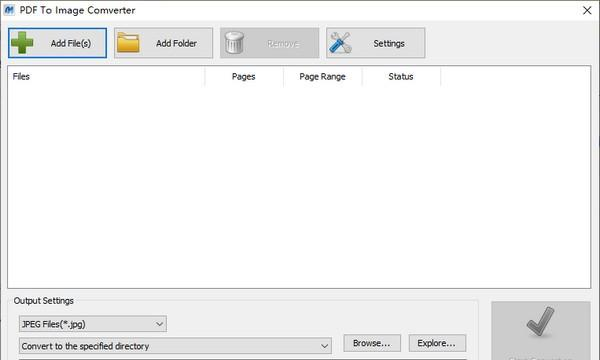
Task: Click the green plus Add File(s) icon
Action: click(x=22, y=42)
